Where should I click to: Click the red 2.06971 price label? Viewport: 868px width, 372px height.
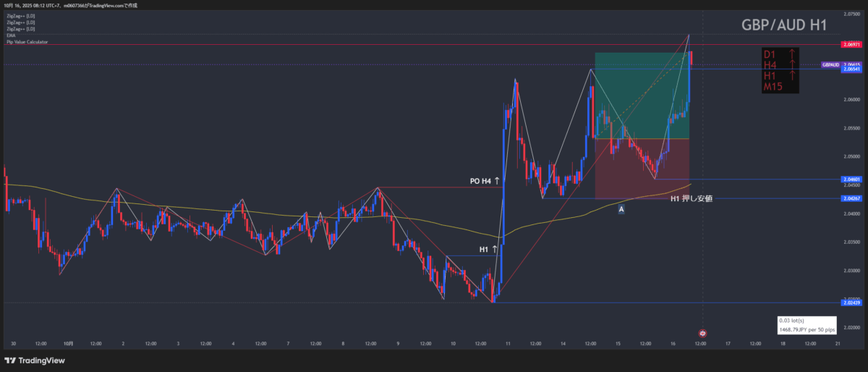coord(851,45)
